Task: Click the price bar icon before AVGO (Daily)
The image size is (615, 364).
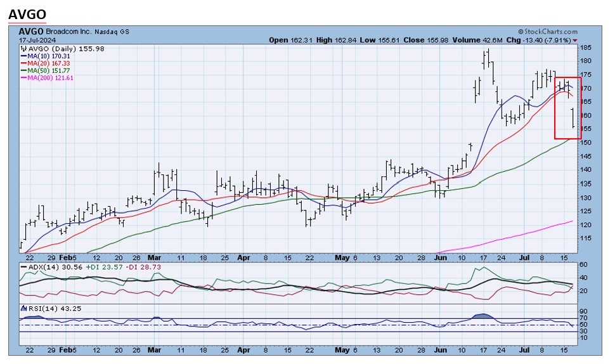Action: 23,49
